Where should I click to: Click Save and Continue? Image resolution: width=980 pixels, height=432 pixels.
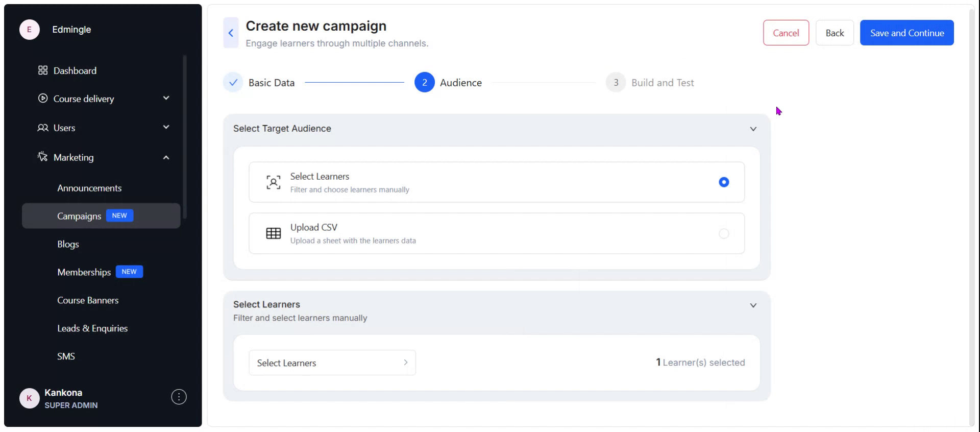pos(906,33)
